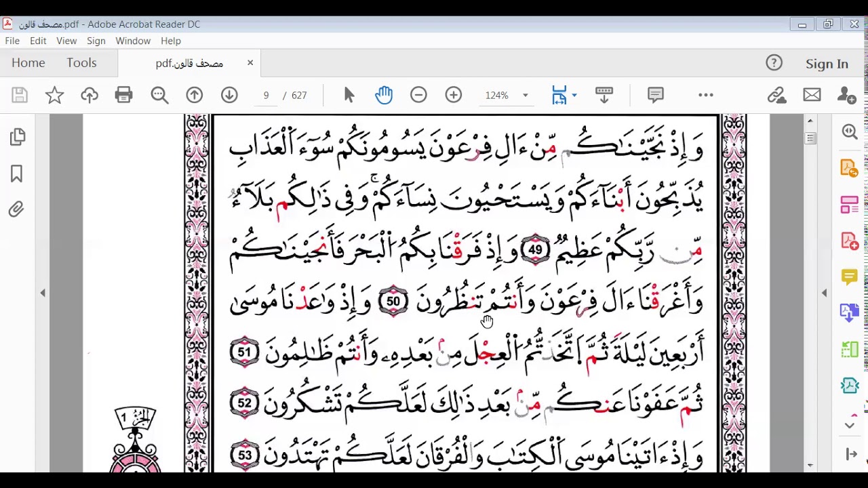868x488 pixels.
Task: Open the find text magnifier
Action: (159, 96)
